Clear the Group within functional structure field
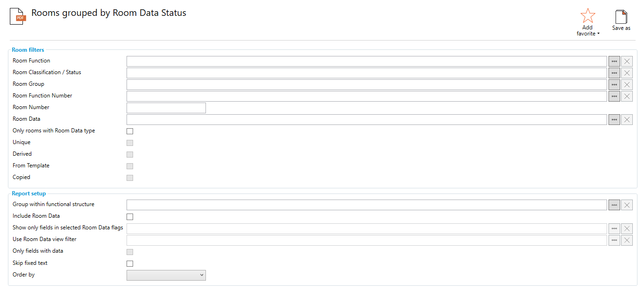644x290 pixels. (x=627, y=205)
